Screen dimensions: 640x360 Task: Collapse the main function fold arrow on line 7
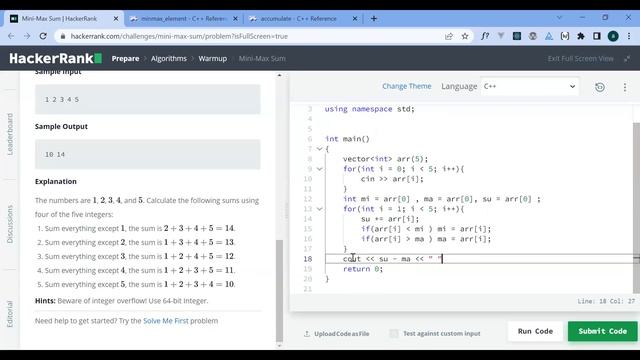[320, 149]
